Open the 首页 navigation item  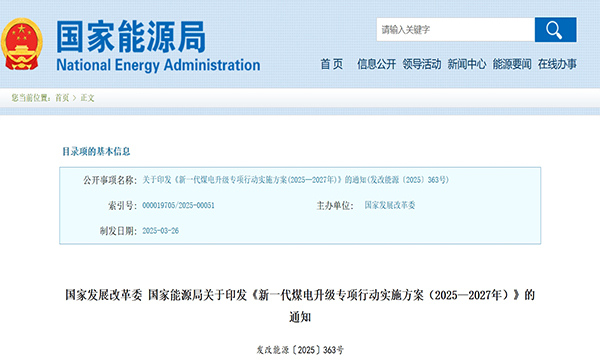(331, 64)
